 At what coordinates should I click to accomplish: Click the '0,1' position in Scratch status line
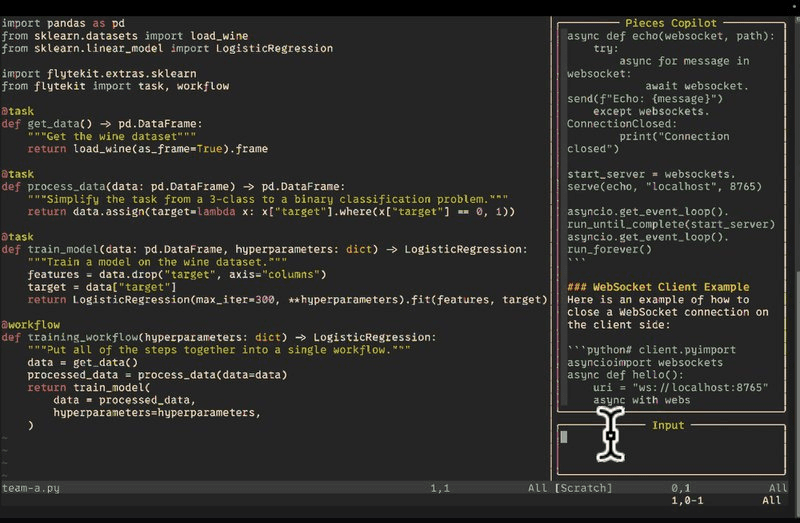681,488
